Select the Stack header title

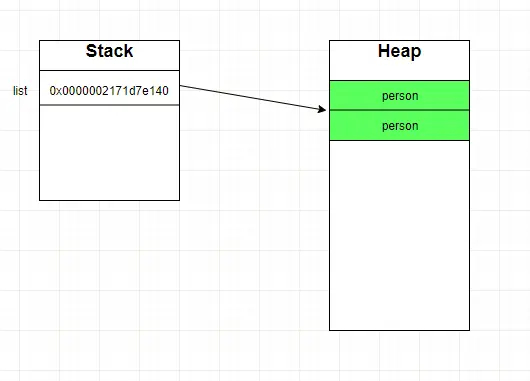tap(109, 51)
